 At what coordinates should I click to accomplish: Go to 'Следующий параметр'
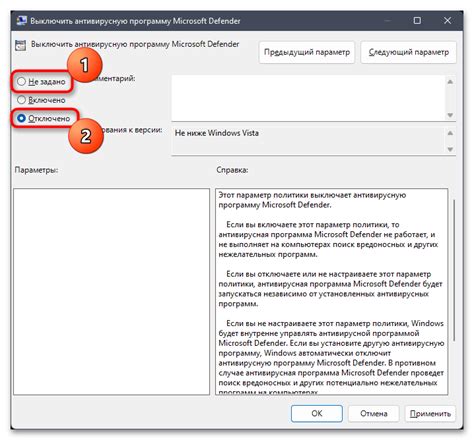click(408, 52)
